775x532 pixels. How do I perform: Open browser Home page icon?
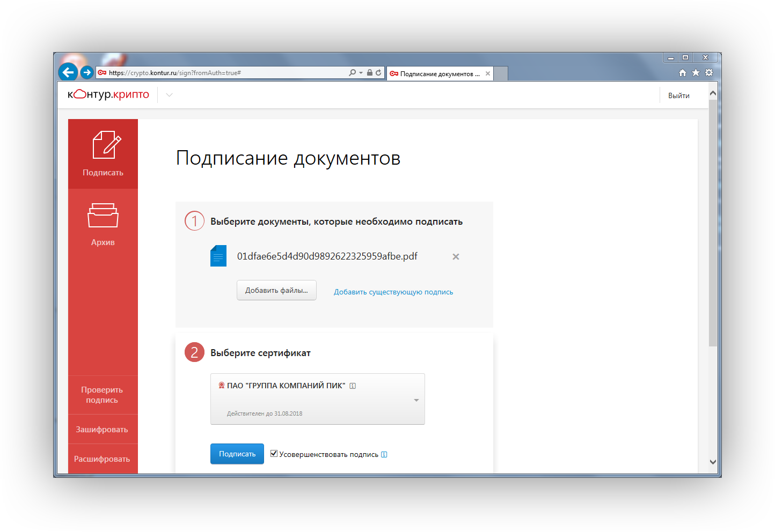pos(682,72)
